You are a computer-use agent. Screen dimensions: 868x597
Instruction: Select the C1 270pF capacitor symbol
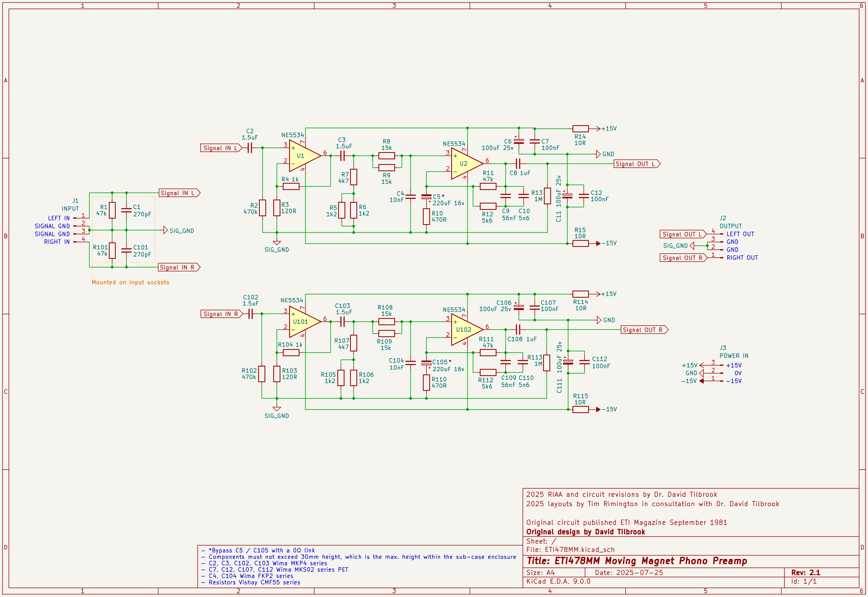(127, 210)
